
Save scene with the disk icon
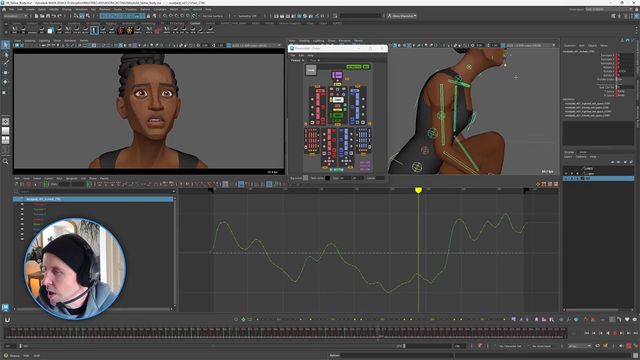click(48, 16)
